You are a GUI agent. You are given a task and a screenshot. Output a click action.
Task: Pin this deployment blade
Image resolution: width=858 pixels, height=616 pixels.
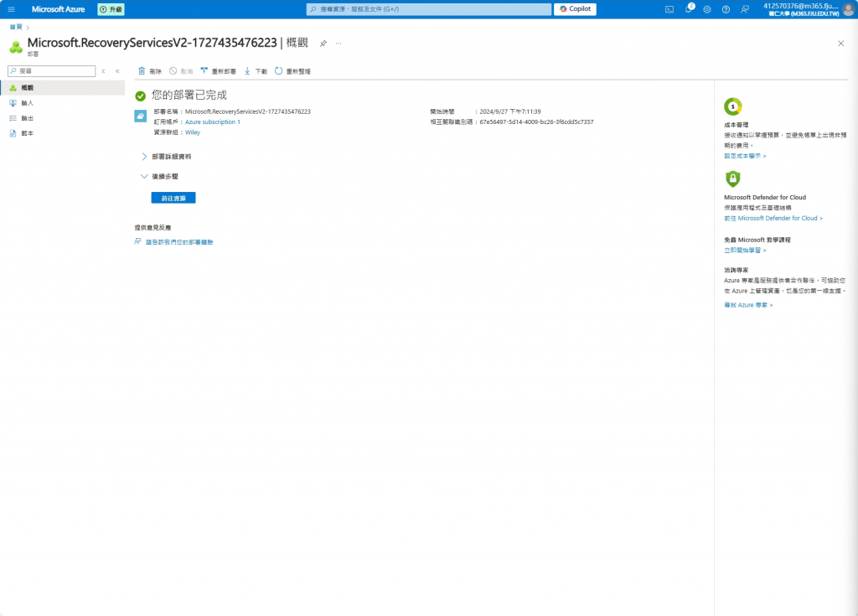coord(323,44)
